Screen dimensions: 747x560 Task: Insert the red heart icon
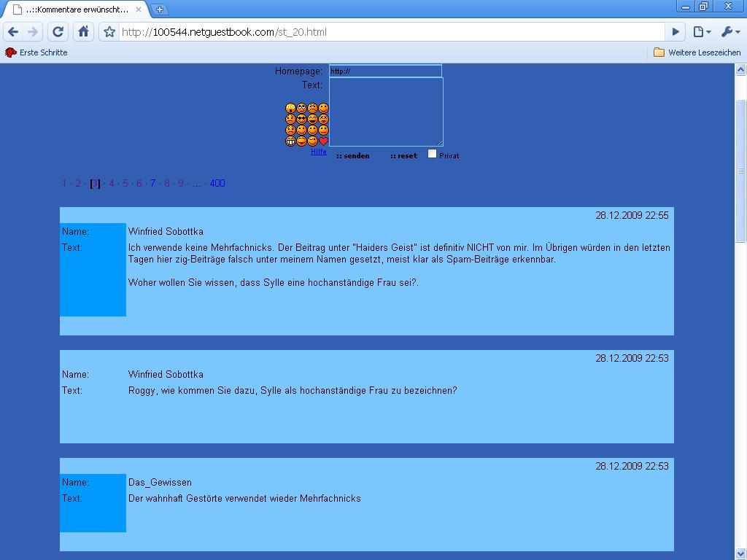click(323, 141)
